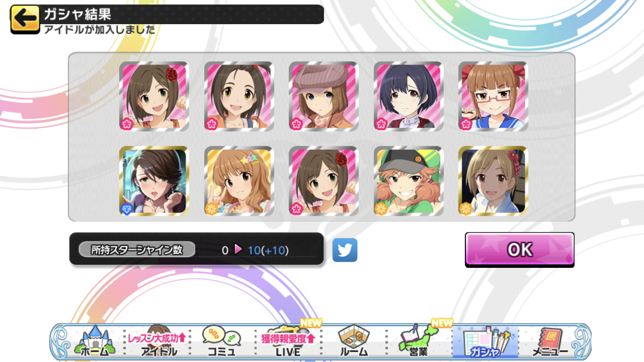
Task: Tap the yellow back arrow button
Action: (x=25, y=19)
